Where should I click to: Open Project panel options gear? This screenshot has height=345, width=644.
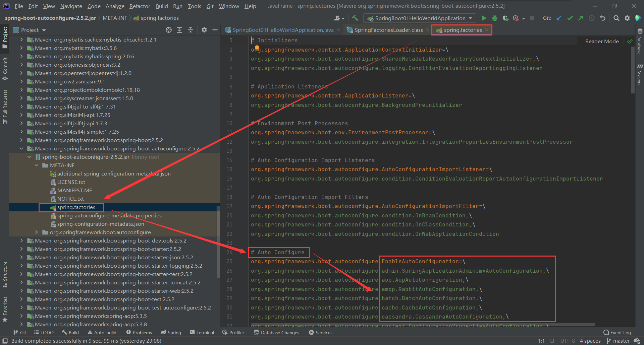point(204,30)
